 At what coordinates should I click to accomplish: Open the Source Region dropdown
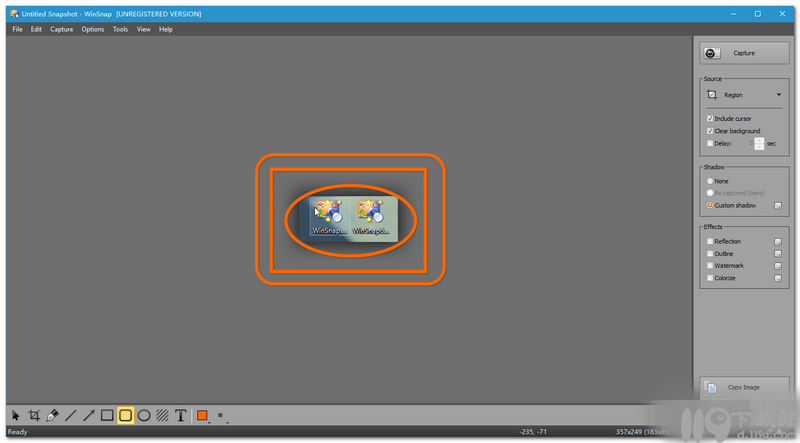coord(744,95)
